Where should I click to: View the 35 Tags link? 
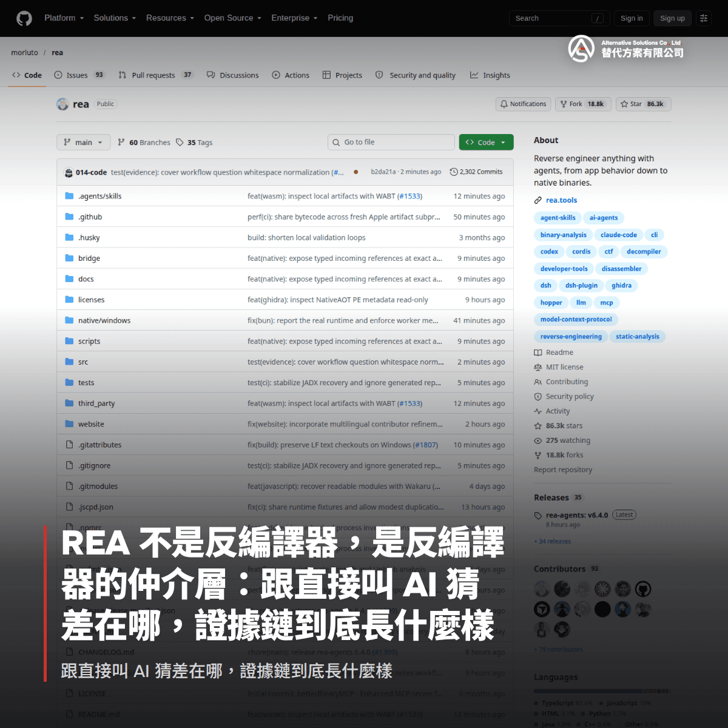click(x=194, y=143)
